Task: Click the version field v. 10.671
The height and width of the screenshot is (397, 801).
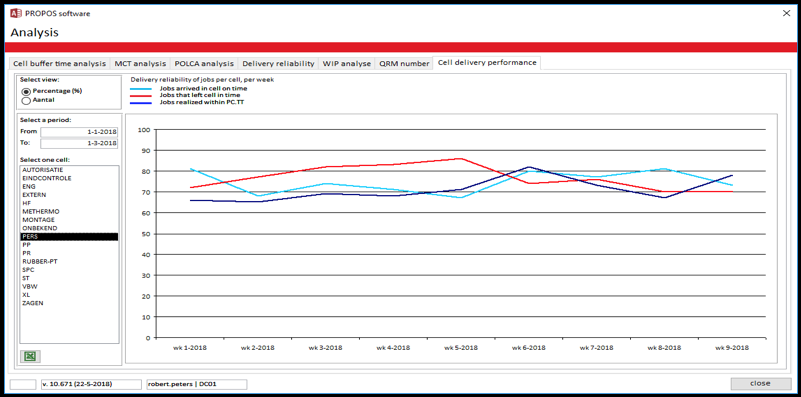Action: pos(91,384)
